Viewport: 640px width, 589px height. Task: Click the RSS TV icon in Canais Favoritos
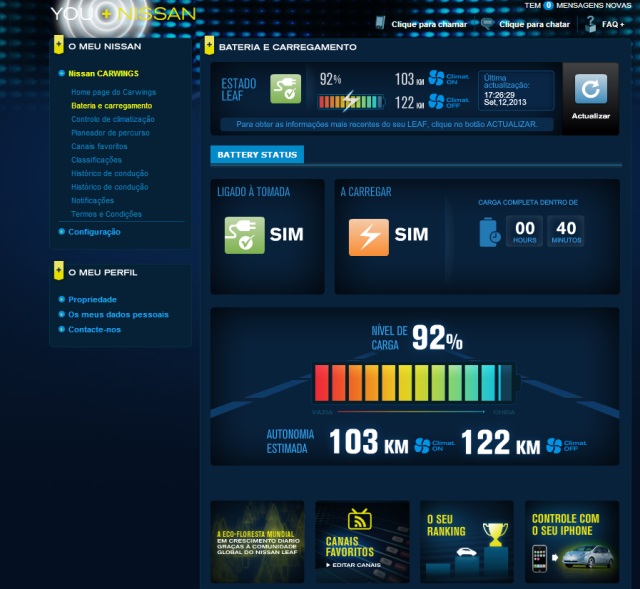click(360, 520)
